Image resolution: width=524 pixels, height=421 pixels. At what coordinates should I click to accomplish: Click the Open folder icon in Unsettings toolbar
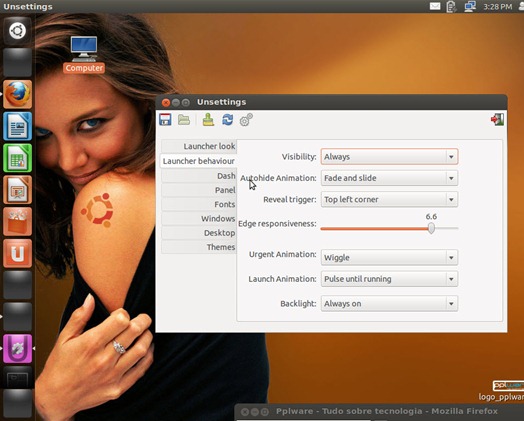(x=184, y=120)
